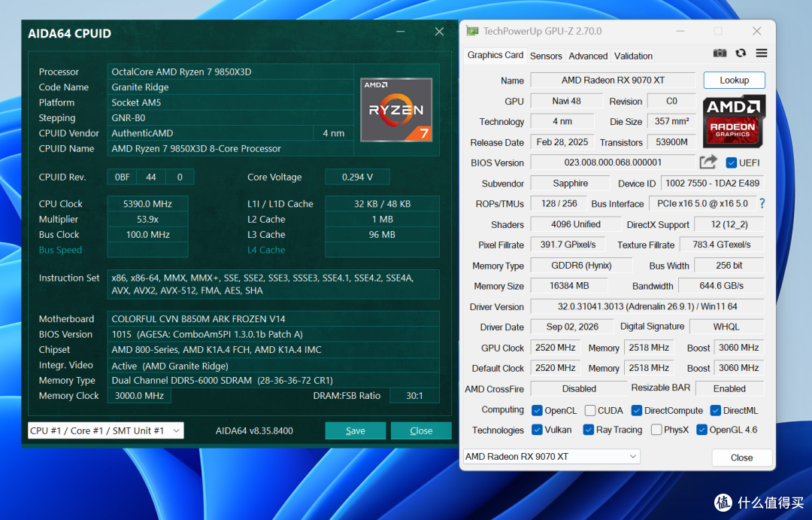Switch to the Graphics Card tab

(495, 55)
